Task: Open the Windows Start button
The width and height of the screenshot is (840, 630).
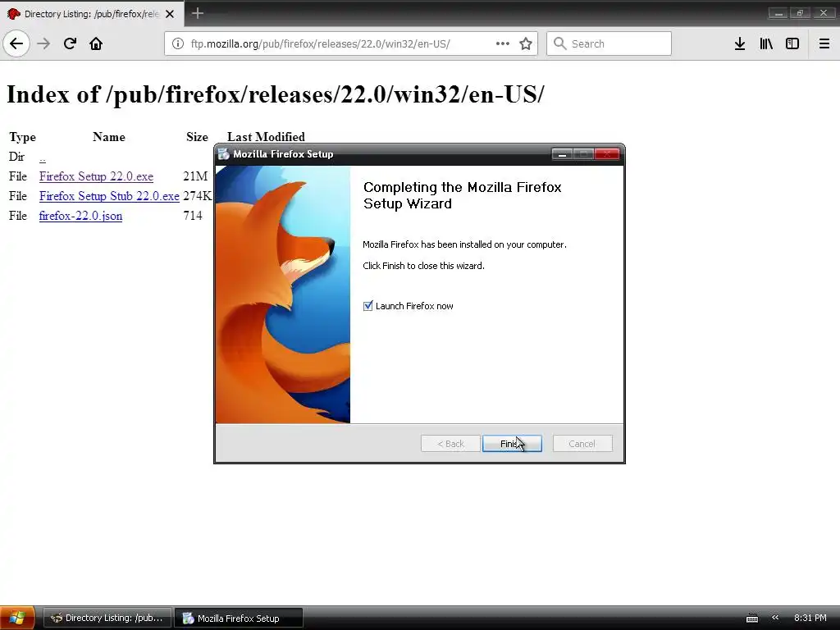Action: pyautogui.click(x=17, y=618)
